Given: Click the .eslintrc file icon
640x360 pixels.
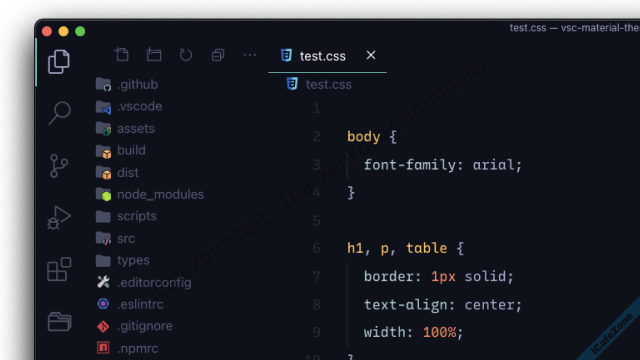Looking at the screenshot, I should 103,304.
